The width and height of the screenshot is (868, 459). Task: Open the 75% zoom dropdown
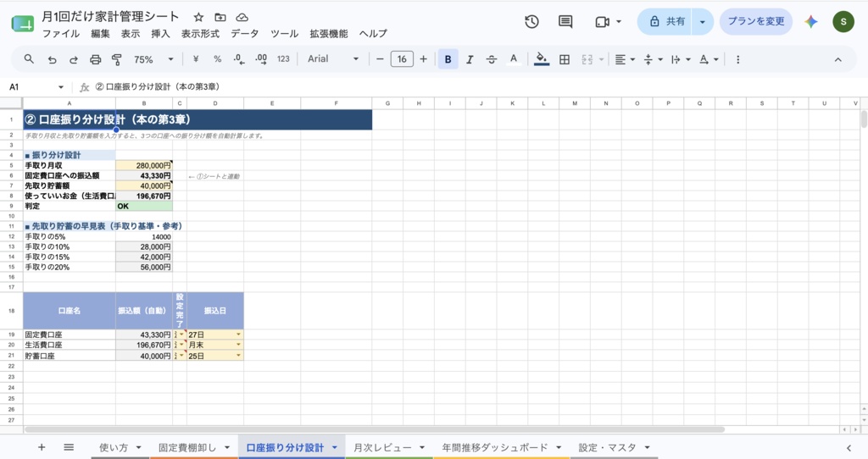[153, 60]
